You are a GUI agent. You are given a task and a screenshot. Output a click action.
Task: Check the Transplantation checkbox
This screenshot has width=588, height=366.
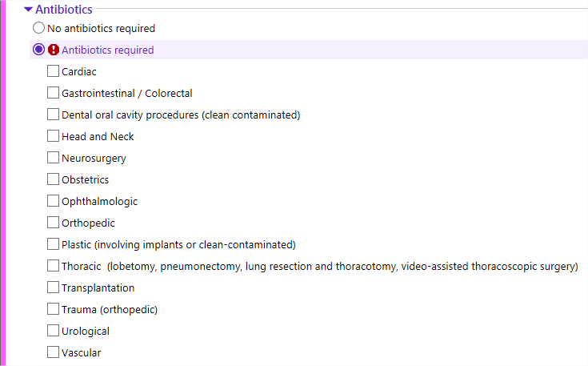click(x=53, y=288)
